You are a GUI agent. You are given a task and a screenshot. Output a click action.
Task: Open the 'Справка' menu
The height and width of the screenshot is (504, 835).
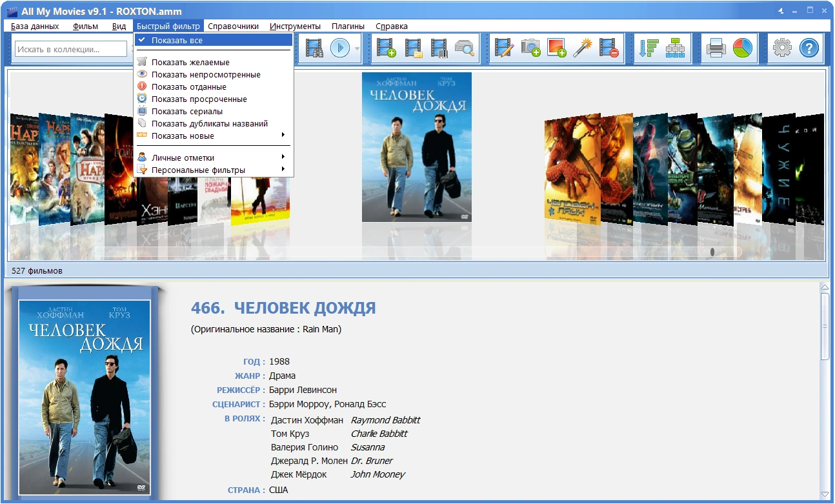392,26
